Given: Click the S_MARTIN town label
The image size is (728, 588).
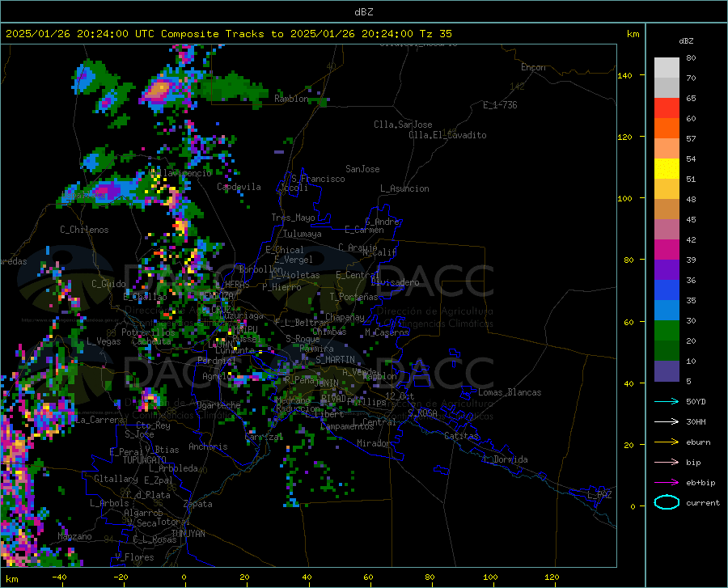Looking at the screenshot, I should (x=335, y=360).
